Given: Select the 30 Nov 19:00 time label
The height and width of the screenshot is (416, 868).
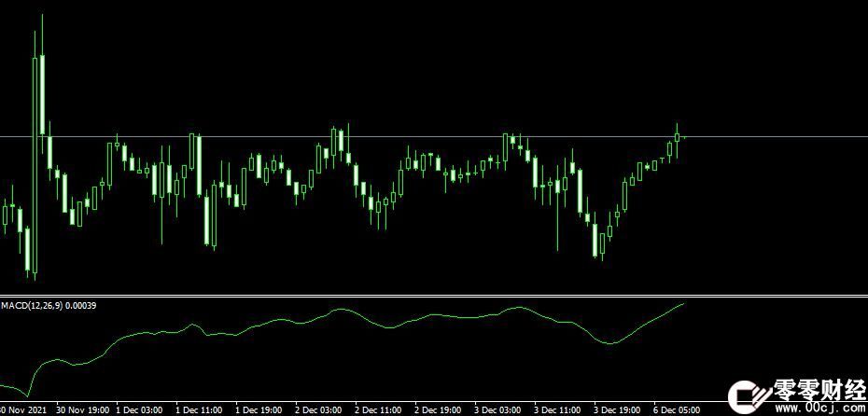Looking at the screenshot, I should (x=81, y=409).
